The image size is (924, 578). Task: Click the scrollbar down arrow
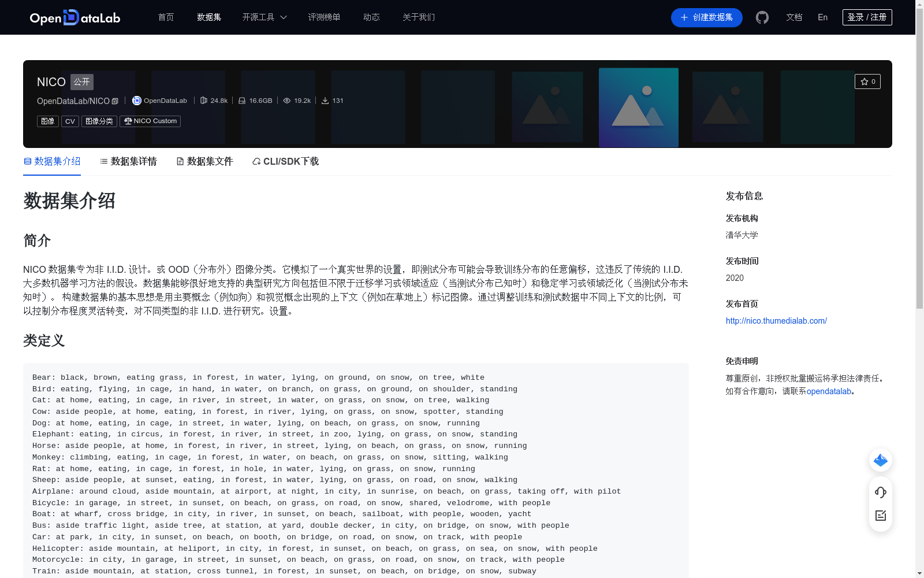919,573
